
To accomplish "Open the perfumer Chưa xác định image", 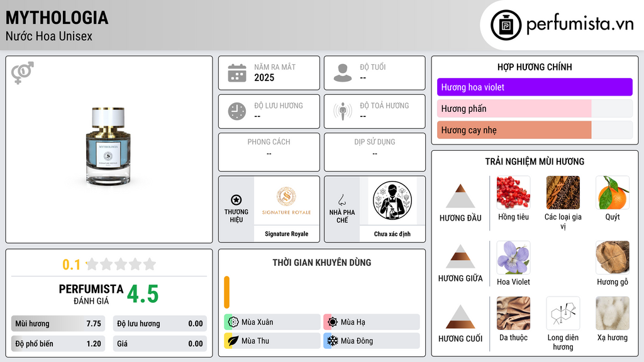I will coord(392,200).
